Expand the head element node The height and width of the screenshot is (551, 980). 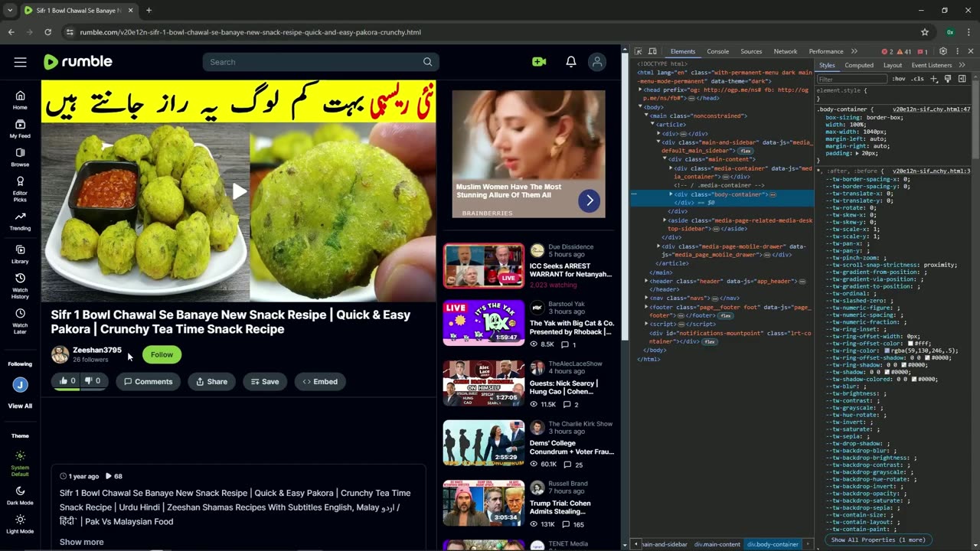point(641,90)
